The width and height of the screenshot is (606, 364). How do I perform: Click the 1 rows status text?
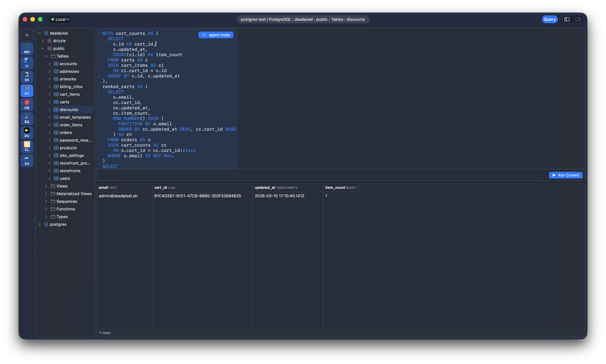(105, 333)
